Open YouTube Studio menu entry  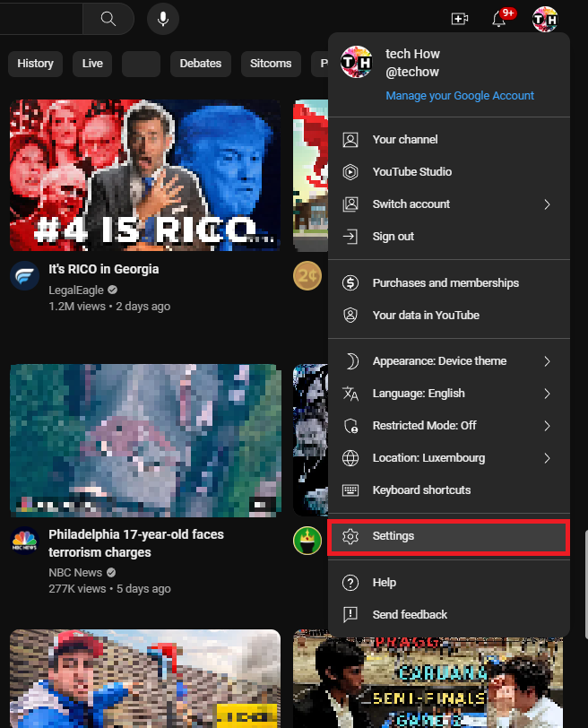[449, 172]
